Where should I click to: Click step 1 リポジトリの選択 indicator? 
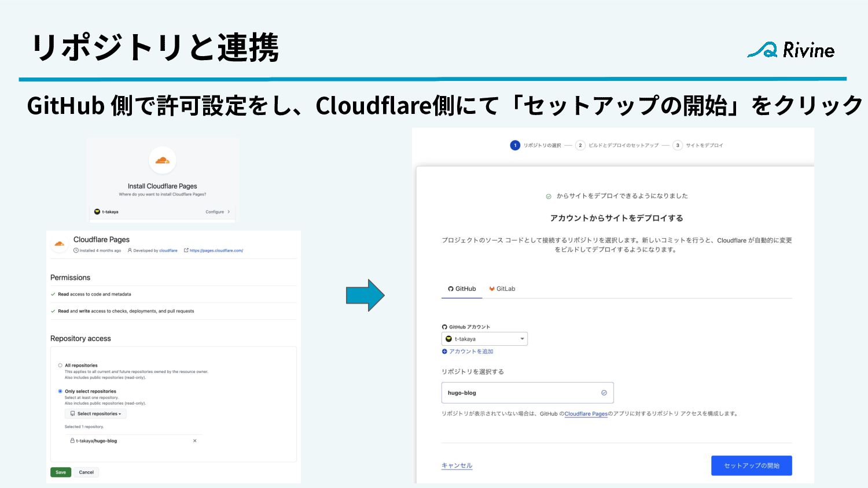click(x=536, y=145)
